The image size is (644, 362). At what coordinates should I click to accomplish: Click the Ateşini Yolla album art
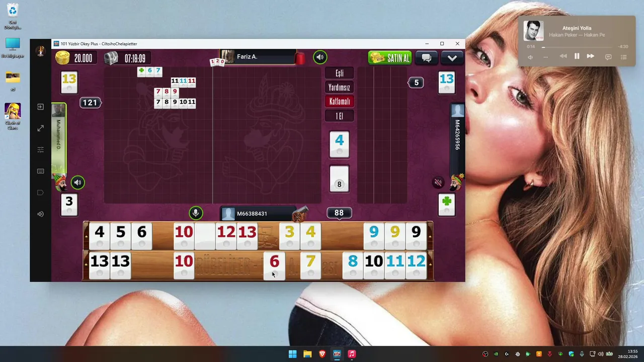click(533, 31)
